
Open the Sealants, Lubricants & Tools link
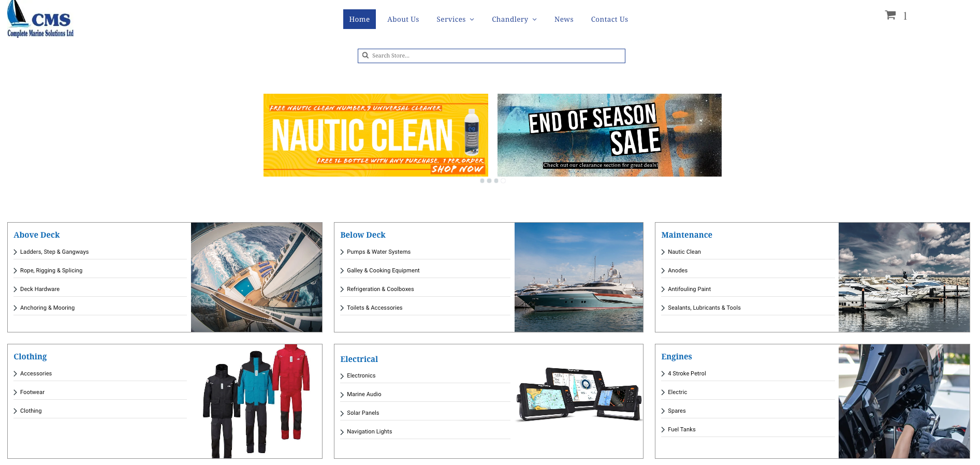tap(704, 308)
